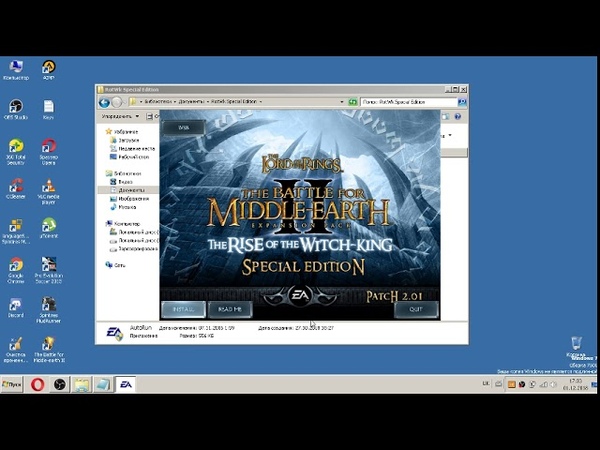This screenshot has height=450, width=600.
Task: Click the Explorer search magnifier icon
Action: [462, 102]
